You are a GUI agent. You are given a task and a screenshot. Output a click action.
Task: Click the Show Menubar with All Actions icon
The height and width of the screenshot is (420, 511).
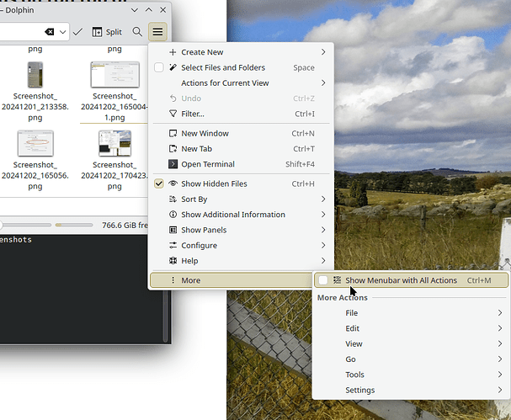[x=337, y=280]
